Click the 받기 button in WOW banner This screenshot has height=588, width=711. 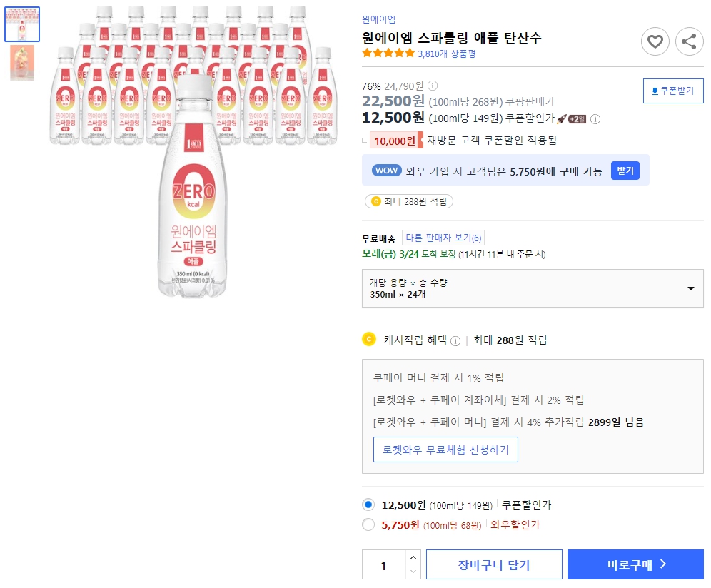(625, 170)
